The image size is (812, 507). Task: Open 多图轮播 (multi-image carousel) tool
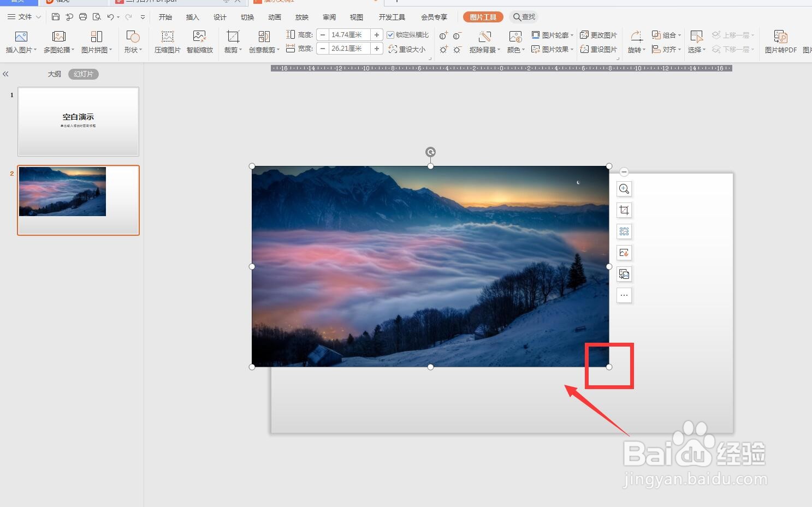pos(59,42)
